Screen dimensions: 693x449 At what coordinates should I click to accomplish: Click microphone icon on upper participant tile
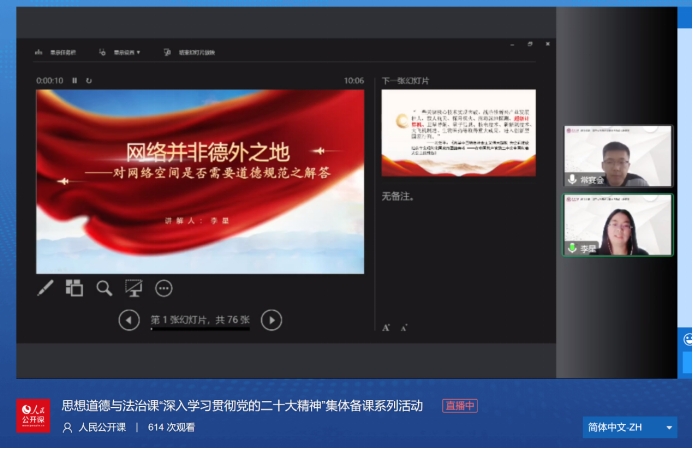point(572,179)
